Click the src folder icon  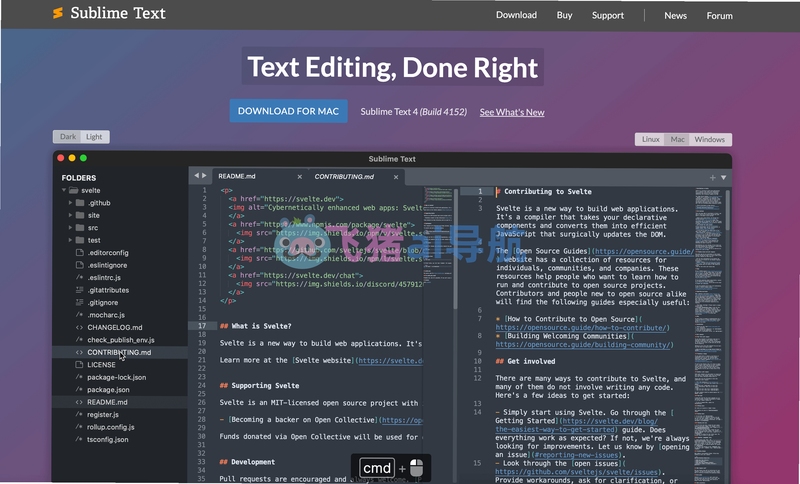80,227
